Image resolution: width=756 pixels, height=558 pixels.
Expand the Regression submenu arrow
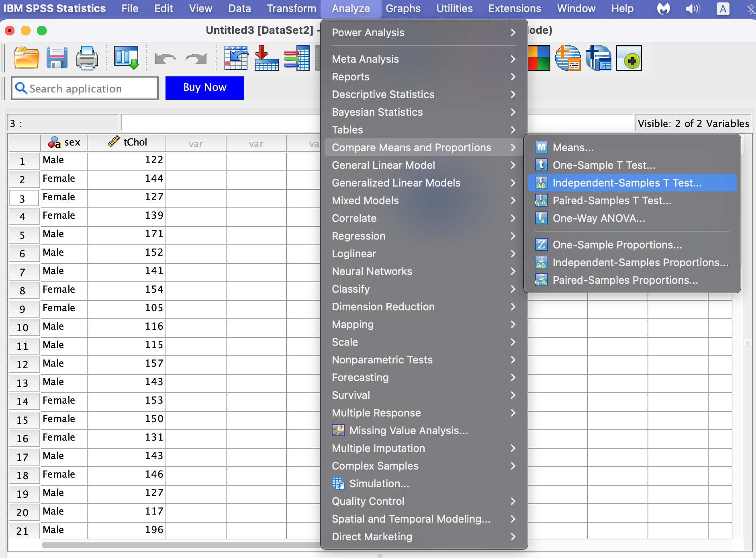click(513, 236)
